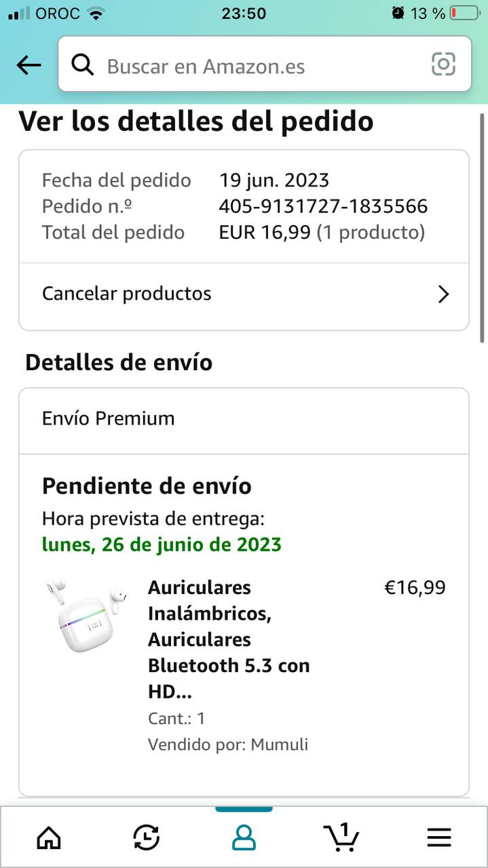Screen dimensions: 488x868
Task: Tap the back arrow icon
Action: 29,65
